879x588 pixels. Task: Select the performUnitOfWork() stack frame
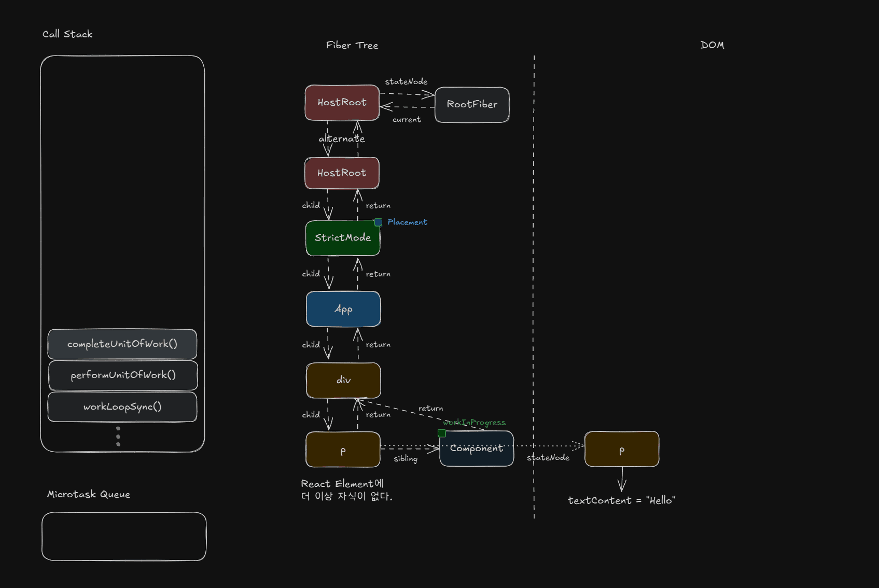click(x=123, y=375)
